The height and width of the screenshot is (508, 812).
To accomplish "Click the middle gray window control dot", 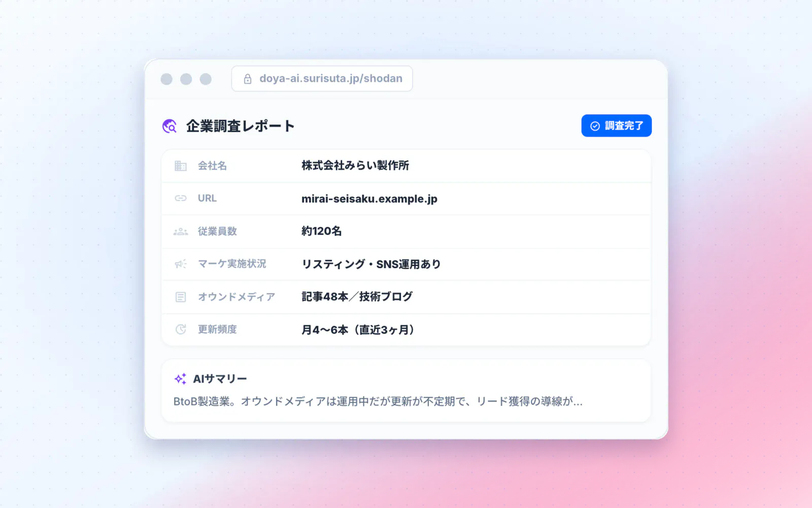I will coord(186,79).
